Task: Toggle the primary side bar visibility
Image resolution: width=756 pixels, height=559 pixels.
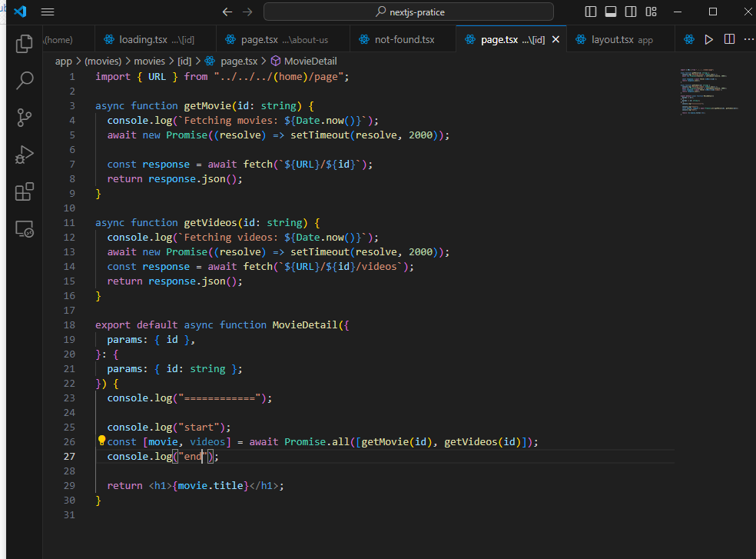Action: [591, 12]
